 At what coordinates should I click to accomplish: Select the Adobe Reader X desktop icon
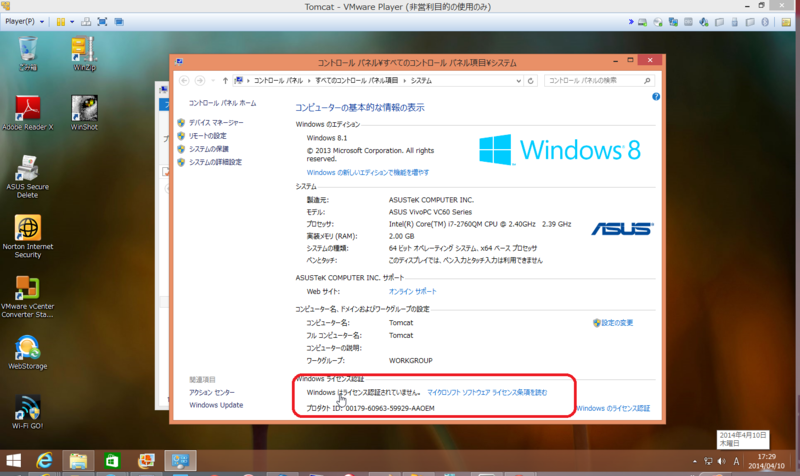[28, 113]
